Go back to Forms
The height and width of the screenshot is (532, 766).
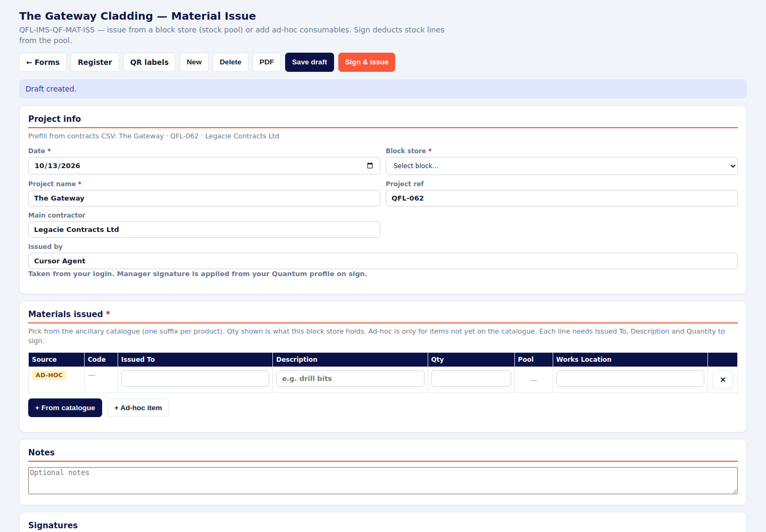pos(43,62)
